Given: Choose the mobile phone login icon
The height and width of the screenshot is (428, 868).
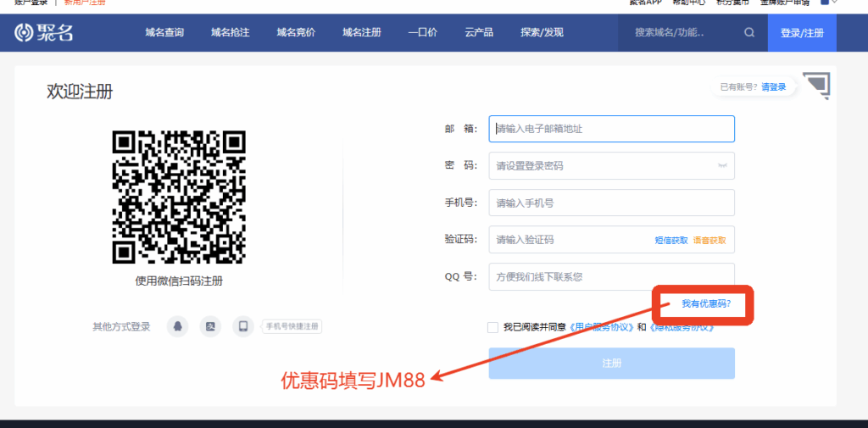Looking at the screenshot, I should [x=243, y=326].
